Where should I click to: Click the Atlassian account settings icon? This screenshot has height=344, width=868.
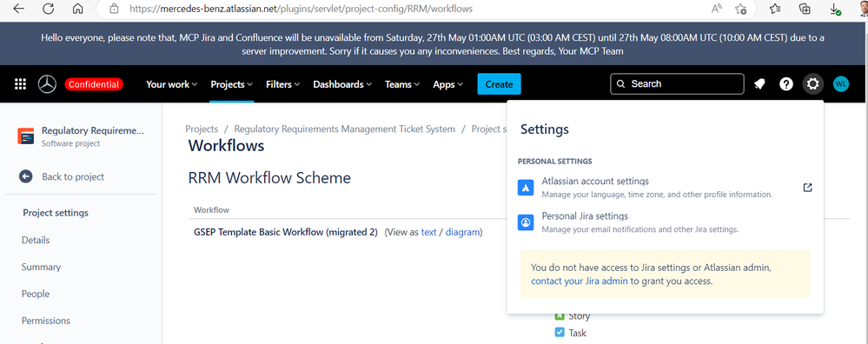526,188
